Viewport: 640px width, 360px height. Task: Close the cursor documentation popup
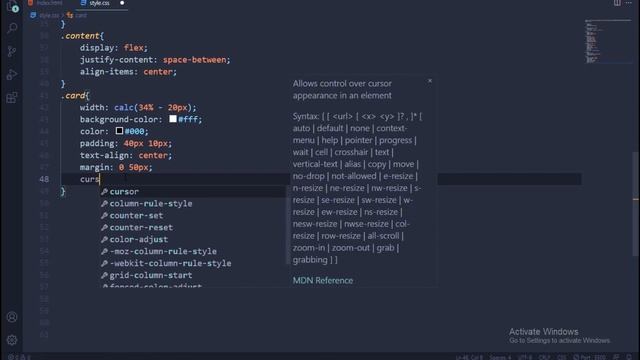tap(430, 81)
